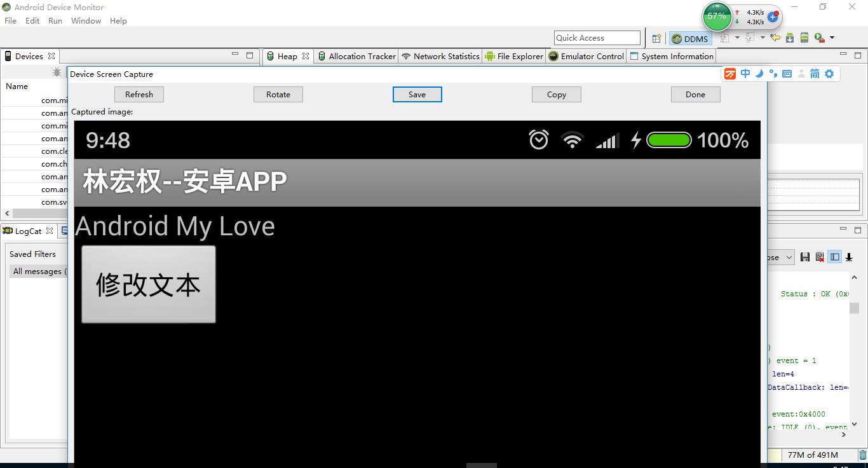Open the Run menu
The image size is (868, 468).
pos(55,20)
